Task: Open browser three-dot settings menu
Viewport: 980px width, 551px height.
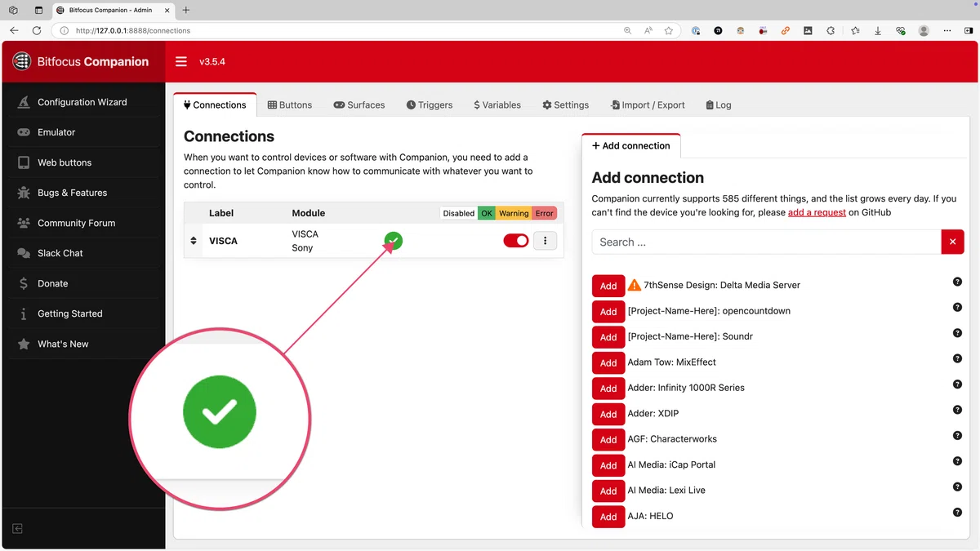Action: pyautogui.click(x=947, y=30)
